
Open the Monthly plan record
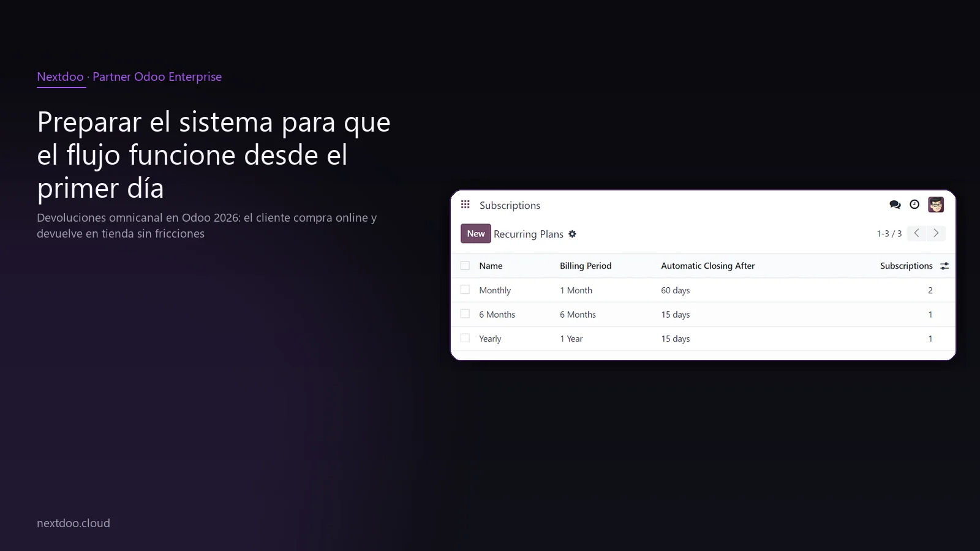495,290
